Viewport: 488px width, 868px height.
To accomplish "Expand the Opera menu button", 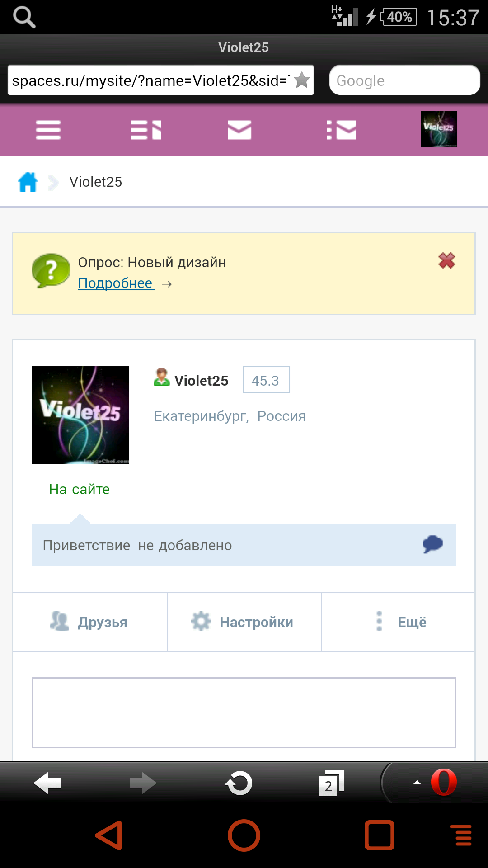I will point(435,783).
